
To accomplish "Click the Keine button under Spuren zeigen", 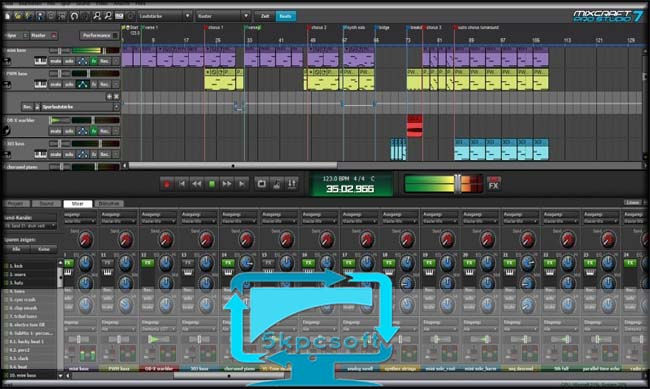I will pos(44,249).
